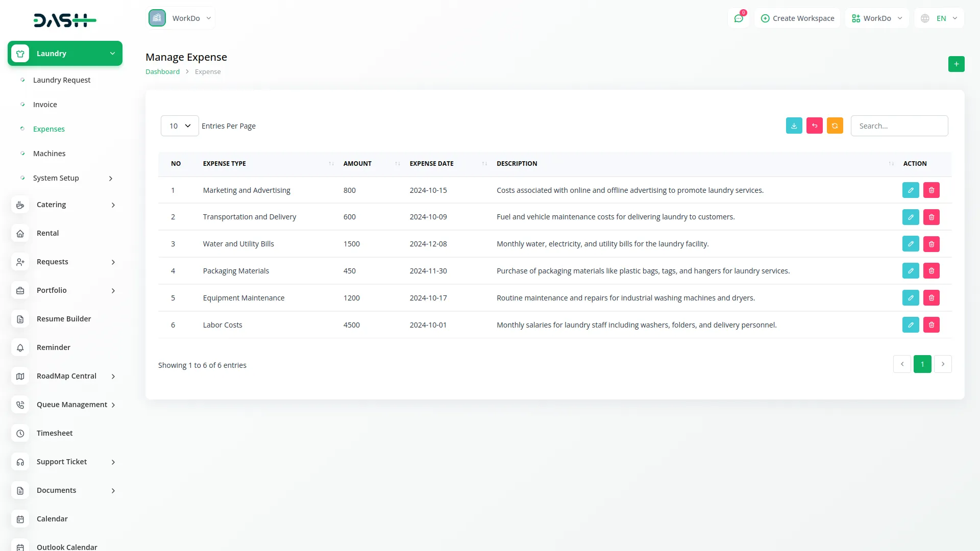
Task: Open the messages chat bubble icon
Action: [739, 18]
